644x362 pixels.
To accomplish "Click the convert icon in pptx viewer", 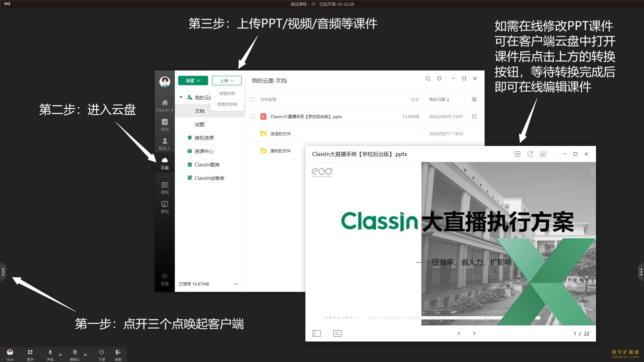I will tap(517, 154).
